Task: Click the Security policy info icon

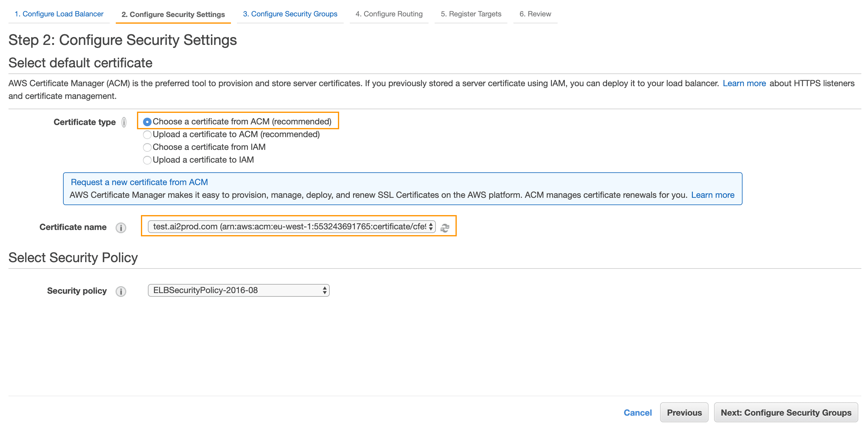Action: click(121, 291)
